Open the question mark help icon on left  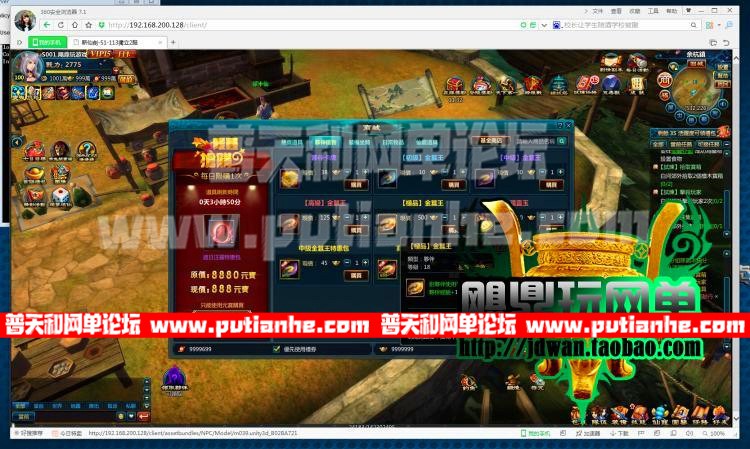click(87, 151)
